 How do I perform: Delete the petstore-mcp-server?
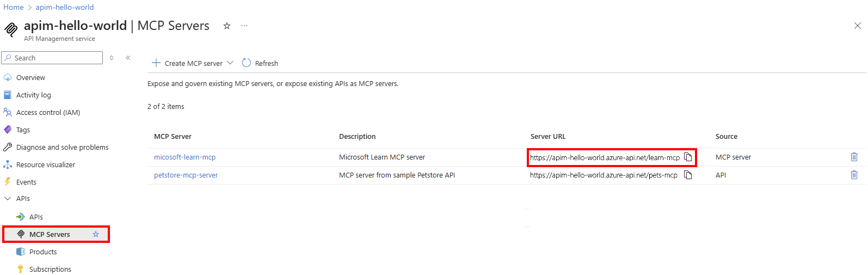tap(854, 175)
